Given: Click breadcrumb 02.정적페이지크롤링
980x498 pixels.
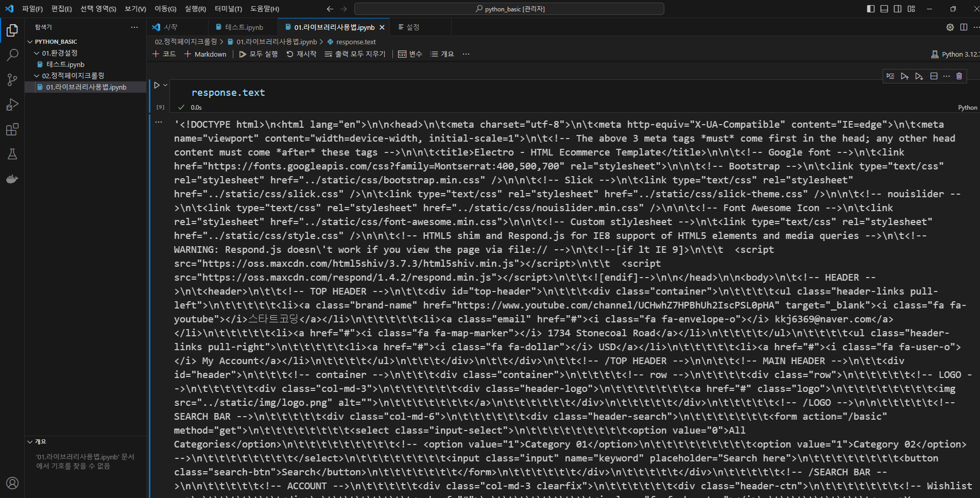Looking at the screenshot, I should coord(186,42).
